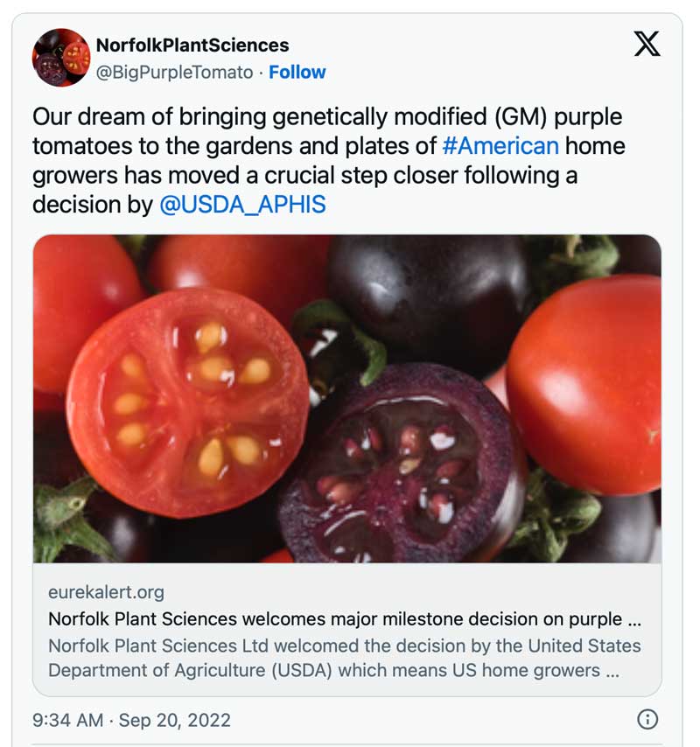
Task: Click the X logo icon
Action: 647,43
